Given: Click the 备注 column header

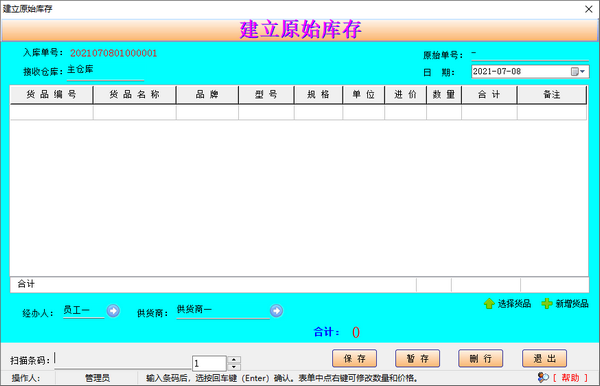Looking at the screenshot, I should tap(552, 94).
